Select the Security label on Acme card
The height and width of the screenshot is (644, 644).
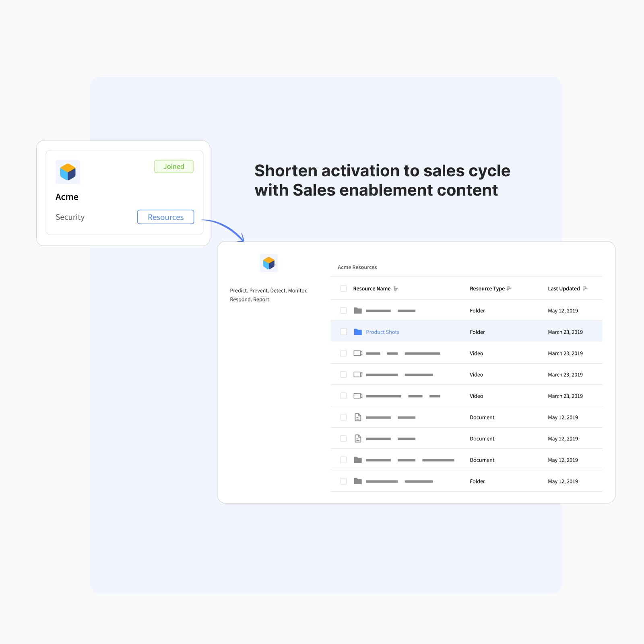coord(70,217)
